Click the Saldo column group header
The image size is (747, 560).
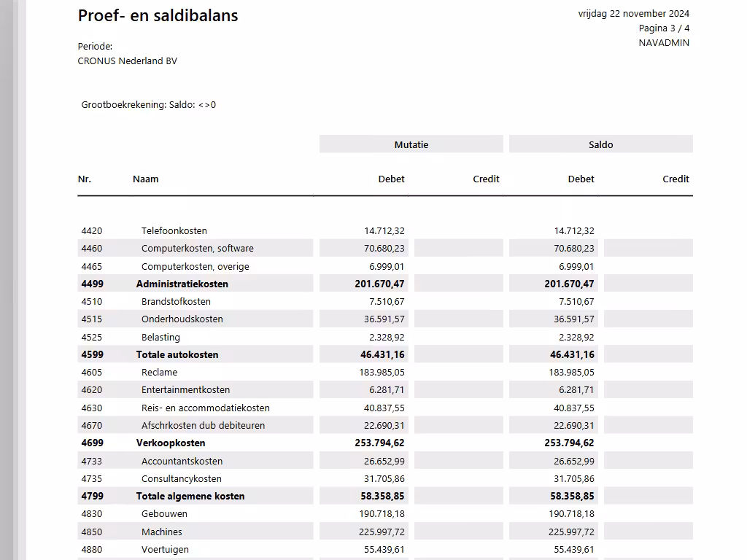[600, 144]
